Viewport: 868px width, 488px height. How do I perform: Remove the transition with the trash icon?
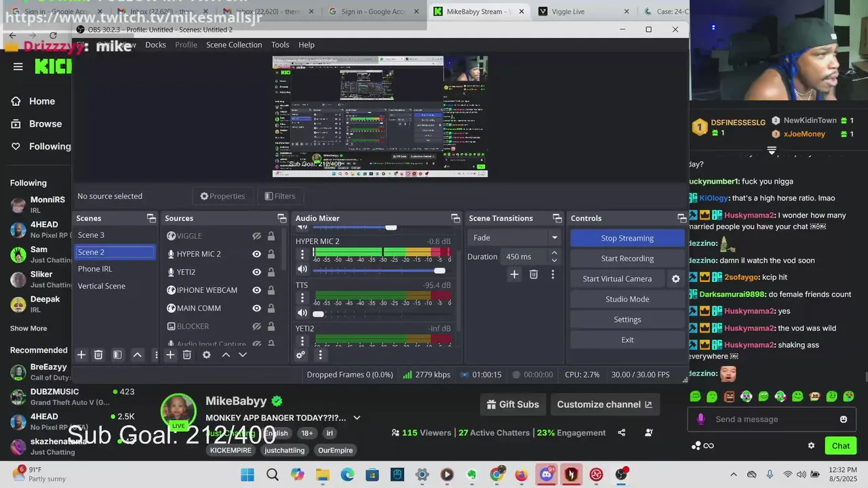[x=534, y=274]
